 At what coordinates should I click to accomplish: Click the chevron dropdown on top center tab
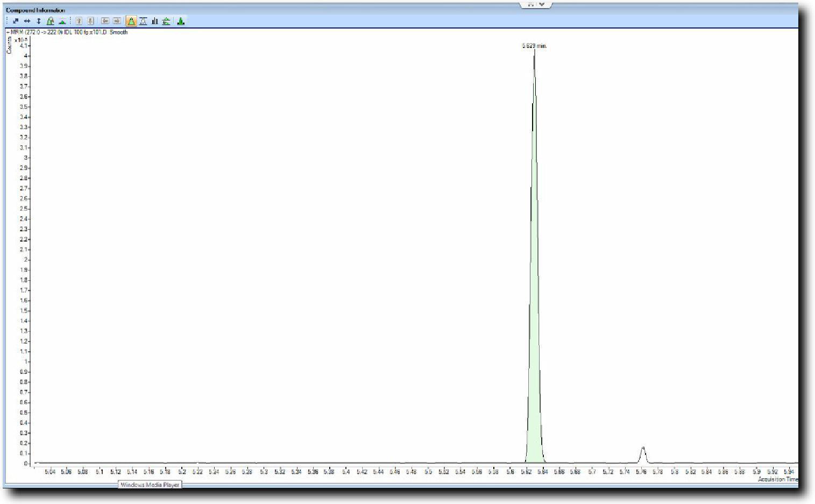(542, 4)
